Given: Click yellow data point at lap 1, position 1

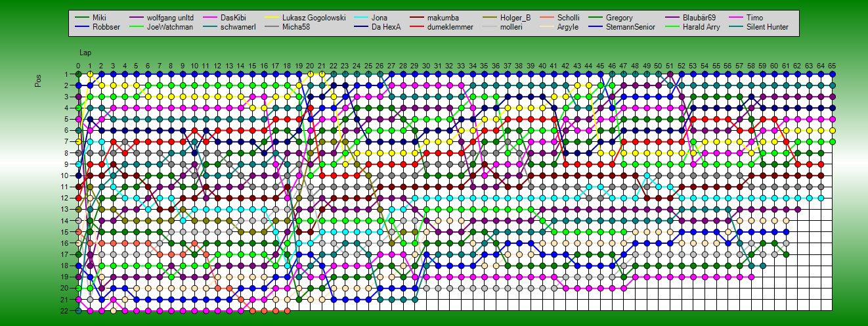Looking at the screenshot, I should pos(90,74).
